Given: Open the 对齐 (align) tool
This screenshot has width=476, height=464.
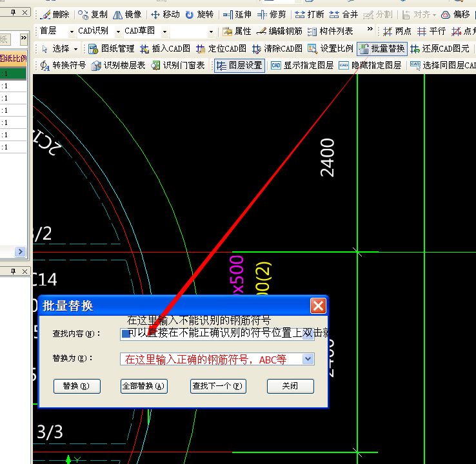Looking at the screenshot, I should pos(419,14).
